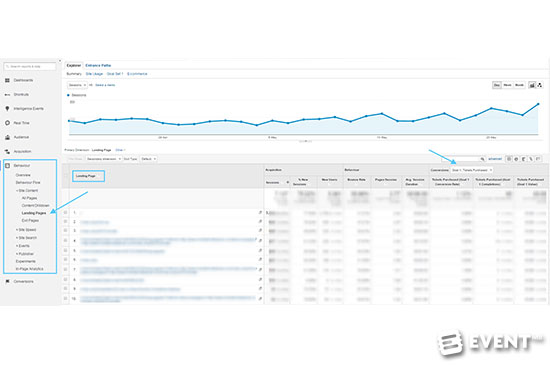
Task: Select the performance bar view icon
Action: [523, 159]
